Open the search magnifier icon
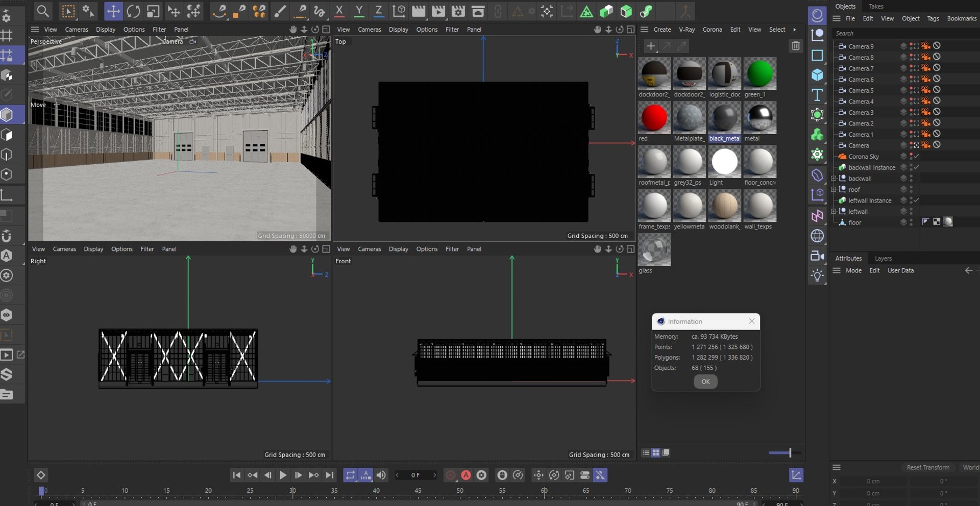Screen dimensions: 980x506 tap(43, 11)
